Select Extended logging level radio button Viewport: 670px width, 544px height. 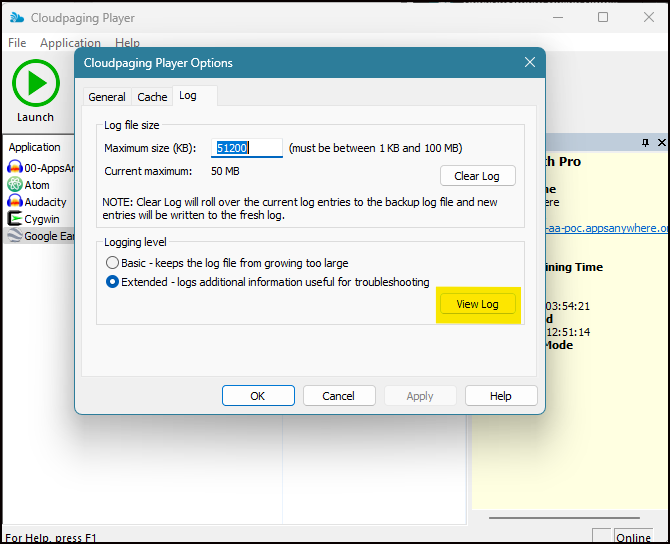coord(112,282)
